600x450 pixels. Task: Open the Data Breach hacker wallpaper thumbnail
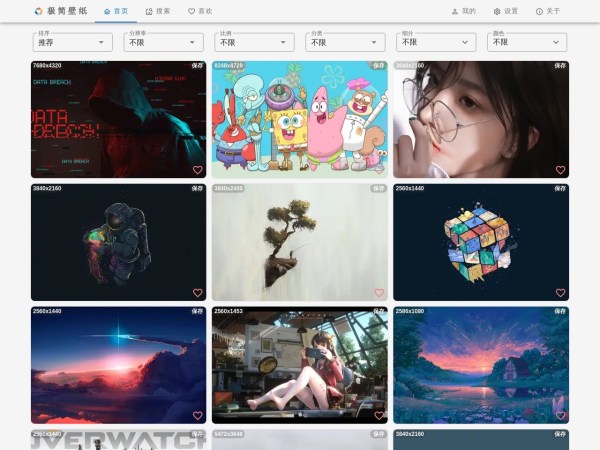[x=119, y=119]
